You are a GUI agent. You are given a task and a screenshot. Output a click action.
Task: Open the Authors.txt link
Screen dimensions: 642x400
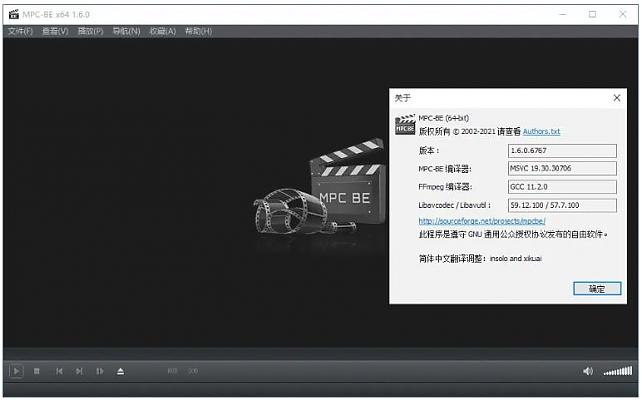click(x=541, y=131)
